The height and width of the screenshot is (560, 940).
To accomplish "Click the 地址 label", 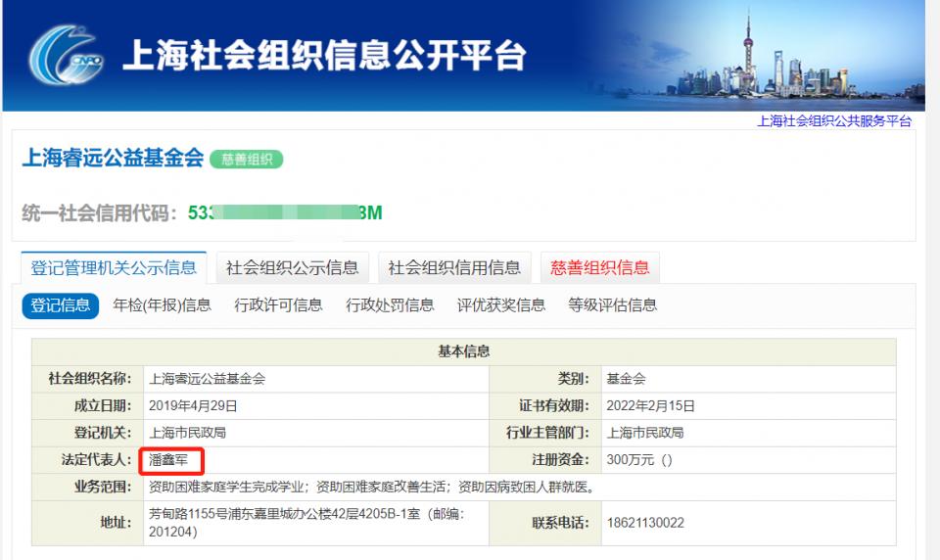I will tap(116, 523).
